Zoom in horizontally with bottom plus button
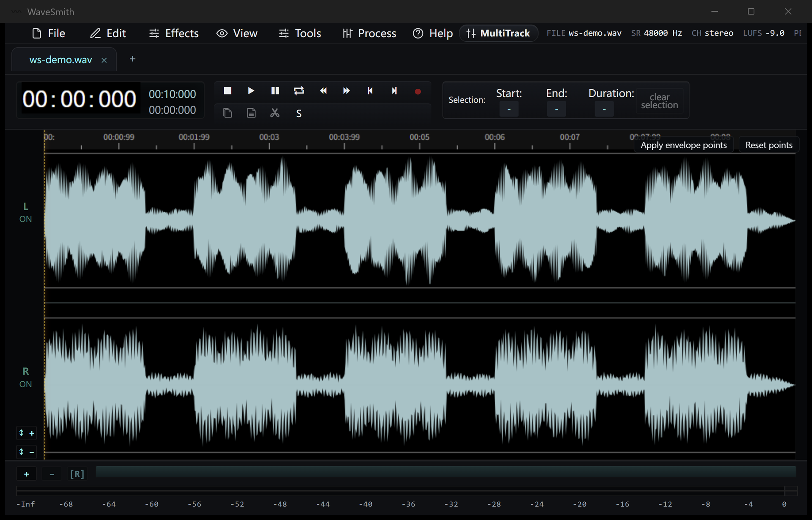 click(26, 474)
